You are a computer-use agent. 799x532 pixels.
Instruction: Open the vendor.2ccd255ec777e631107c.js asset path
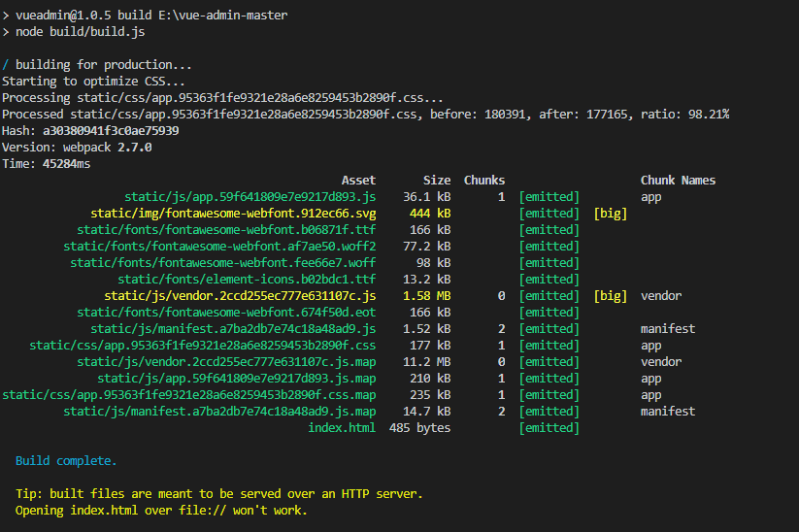tap(240, 296)
